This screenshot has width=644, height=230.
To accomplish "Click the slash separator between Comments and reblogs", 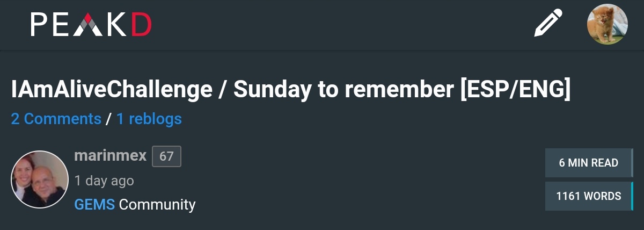I will pos(109,119).
